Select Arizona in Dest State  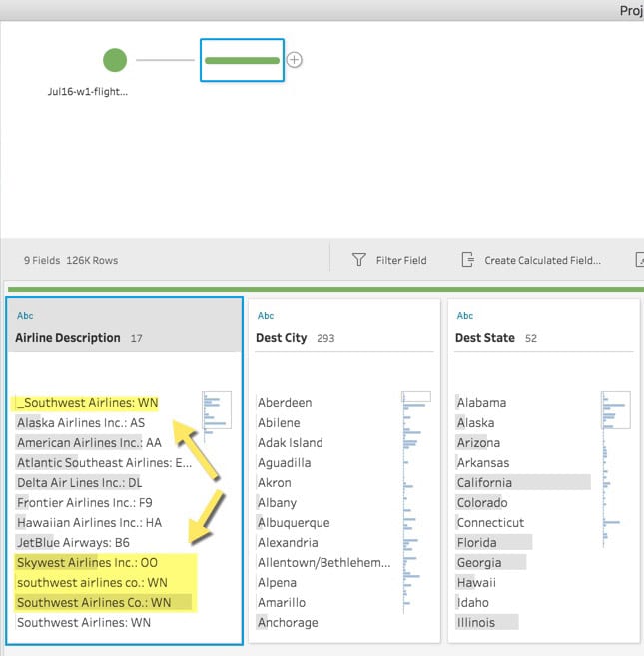point(478,443)
